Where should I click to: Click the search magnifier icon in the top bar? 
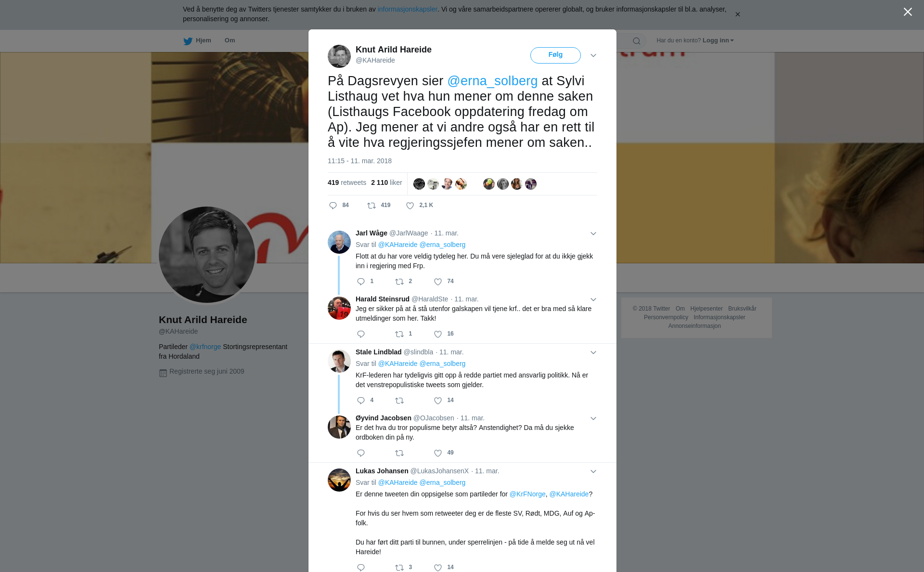[x=637, y=41]
